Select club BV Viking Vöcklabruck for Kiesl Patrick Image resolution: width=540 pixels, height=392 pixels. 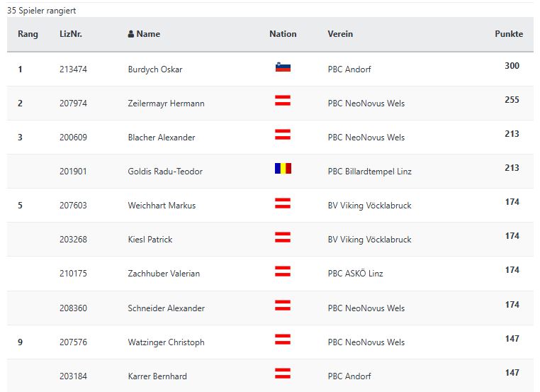click(369, 240)
